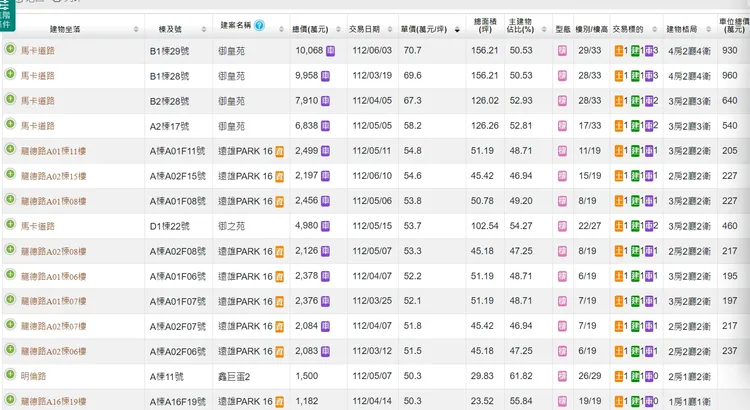This screenshot has width=750, height=410.
Task: Click the pink building-type icon in D1棟22號 row
Action: [x=562, y=226]
